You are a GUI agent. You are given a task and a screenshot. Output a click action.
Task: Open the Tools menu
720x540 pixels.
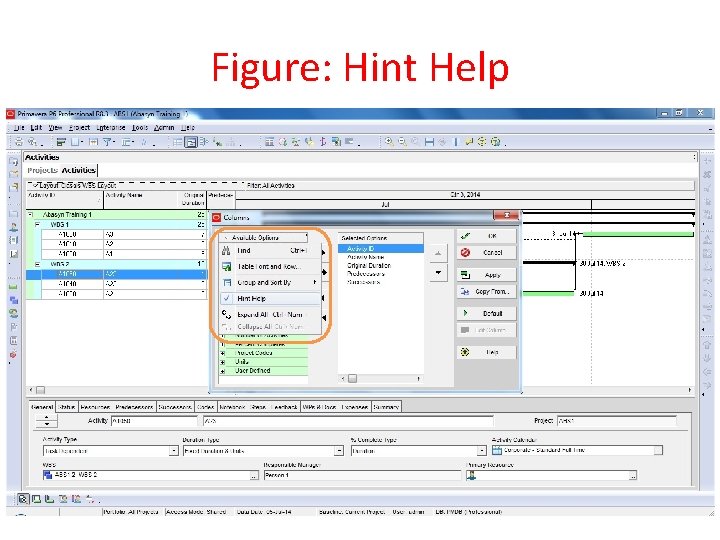[x=140, y=128]
